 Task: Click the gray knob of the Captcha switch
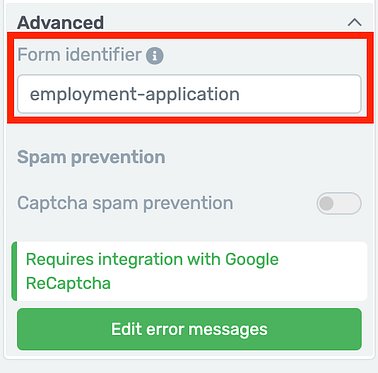(x=326, y=203)
